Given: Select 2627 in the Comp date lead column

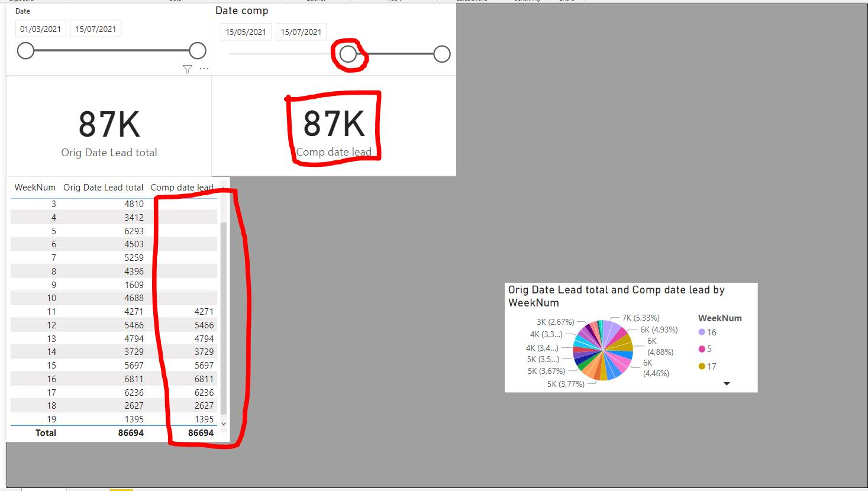Looking at the screenshot, I should pos(204,406).
